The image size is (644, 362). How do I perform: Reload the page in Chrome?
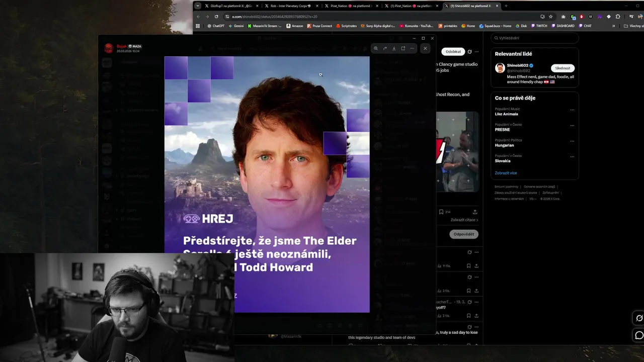[x=216, y=17]
